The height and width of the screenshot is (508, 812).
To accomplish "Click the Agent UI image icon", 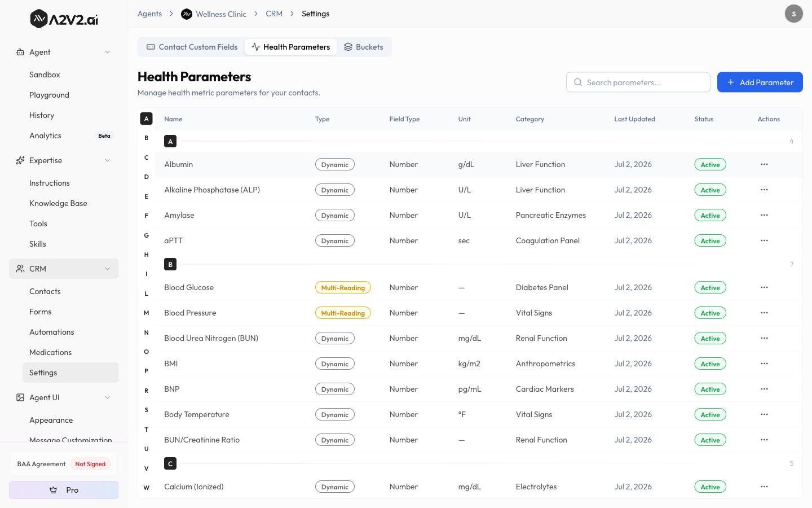I will coord(20,397).
